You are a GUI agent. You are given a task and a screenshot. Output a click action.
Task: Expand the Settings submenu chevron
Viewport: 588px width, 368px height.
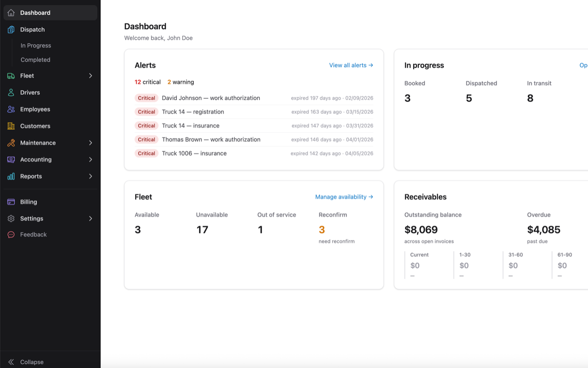(x=90, y=218)
